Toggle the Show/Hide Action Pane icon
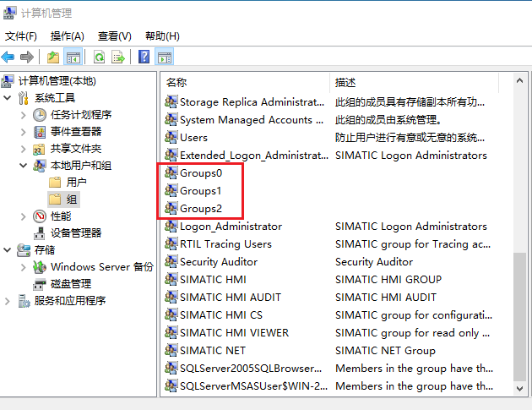Image resolution: width=532 pixels, height=410 pixels. [x=165, y=57]
